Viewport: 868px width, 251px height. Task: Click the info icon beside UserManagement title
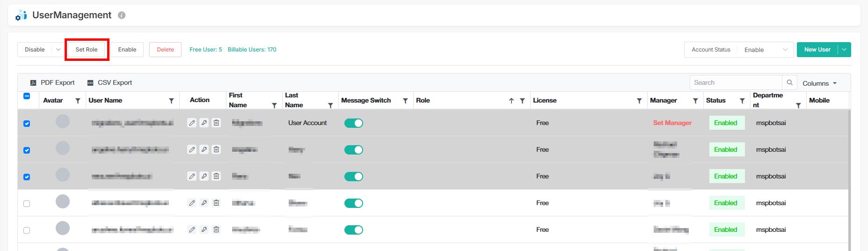pos(122,15)
